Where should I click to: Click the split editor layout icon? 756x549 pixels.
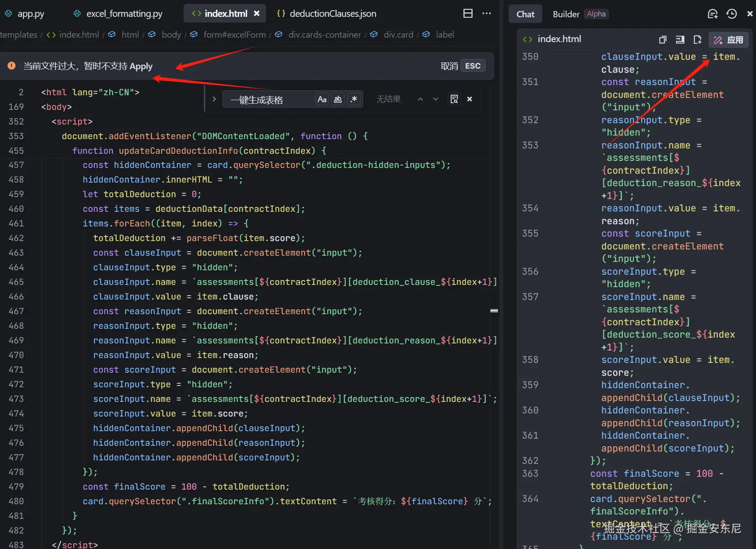click(468, 13)
